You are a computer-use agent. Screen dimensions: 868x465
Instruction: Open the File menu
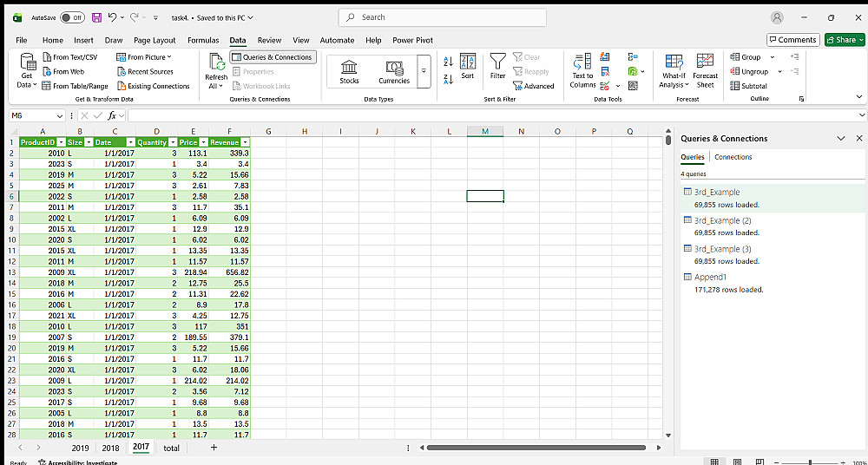click(x=22, y=41)
